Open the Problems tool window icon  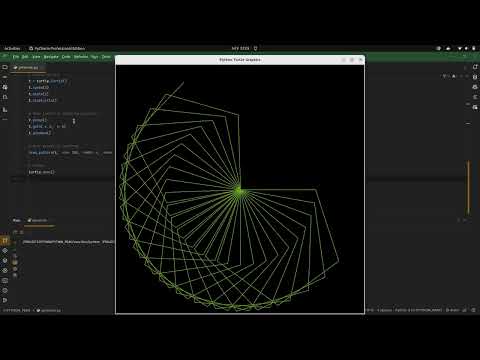tap(5, 291)
